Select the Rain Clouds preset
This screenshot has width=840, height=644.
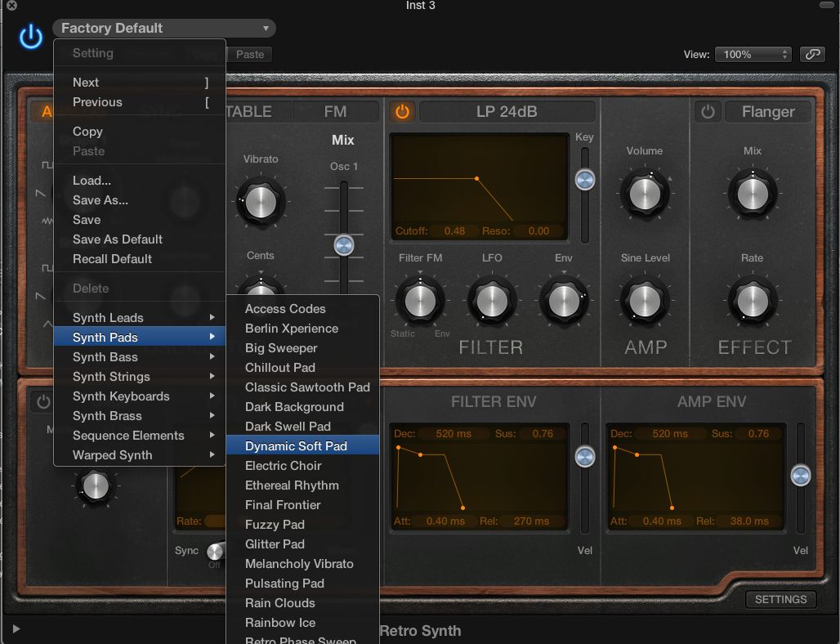coord(302,603)
